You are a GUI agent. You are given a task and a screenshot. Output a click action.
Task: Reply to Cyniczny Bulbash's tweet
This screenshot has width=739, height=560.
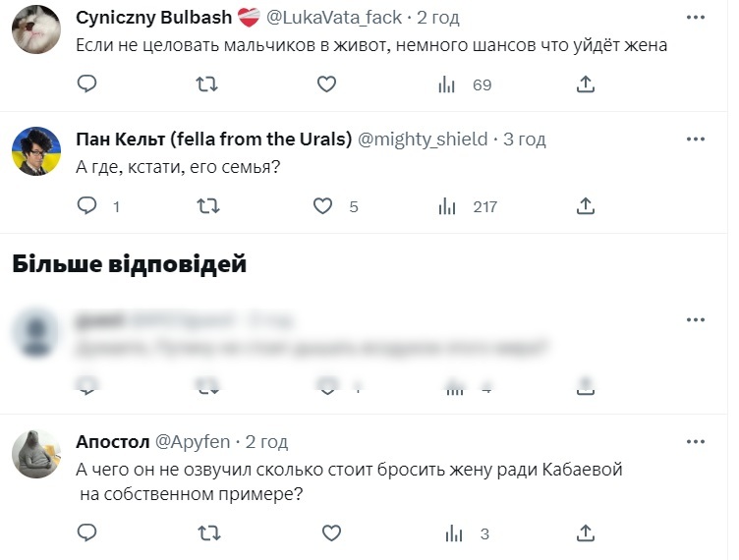pyautogui.click(x=86, y=84)
